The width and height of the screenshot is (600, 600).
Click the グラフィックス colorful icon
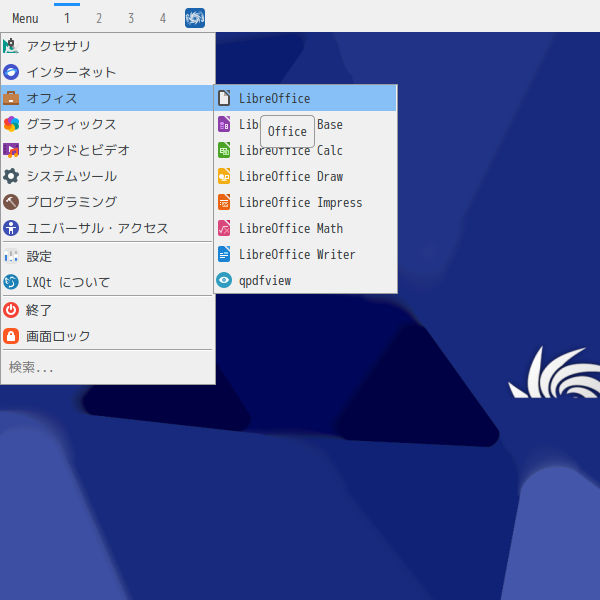pos(11,124)
